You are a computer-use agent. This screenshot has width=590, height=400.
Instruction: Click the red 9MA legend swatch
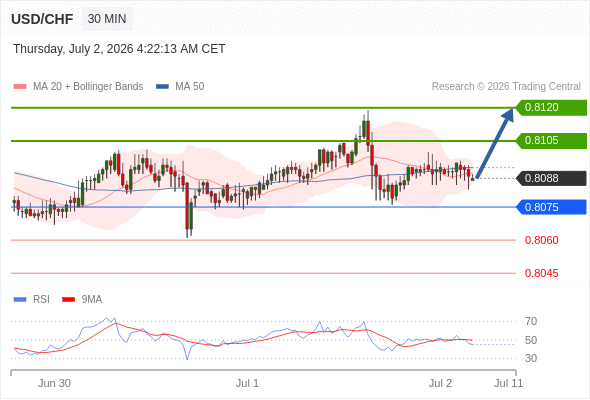(x=68, y=300)
